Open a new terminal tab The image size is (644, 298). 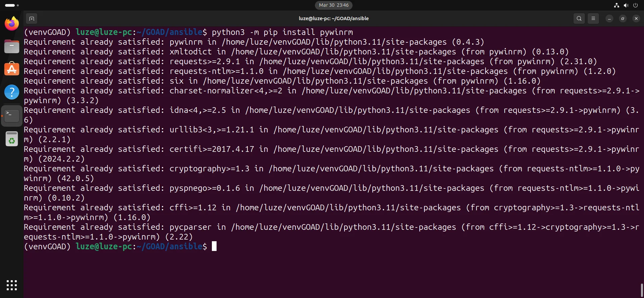pos(32,18)
